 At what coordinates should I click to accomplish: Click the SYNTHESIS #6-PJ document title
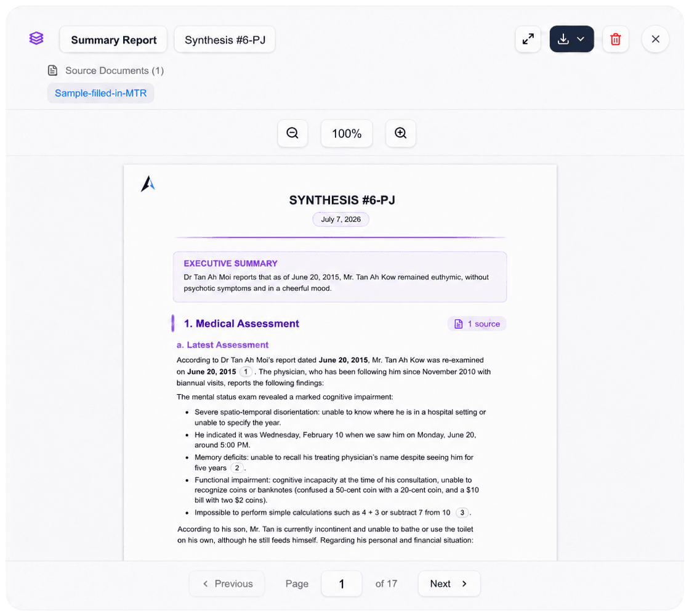[342, 200]
